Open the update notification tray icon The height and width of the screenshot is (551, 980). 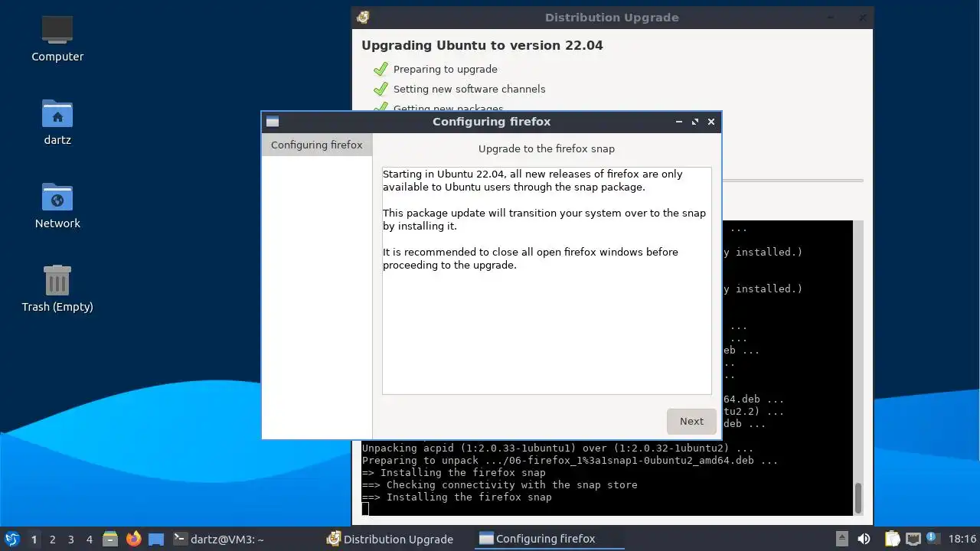[933, 538]
